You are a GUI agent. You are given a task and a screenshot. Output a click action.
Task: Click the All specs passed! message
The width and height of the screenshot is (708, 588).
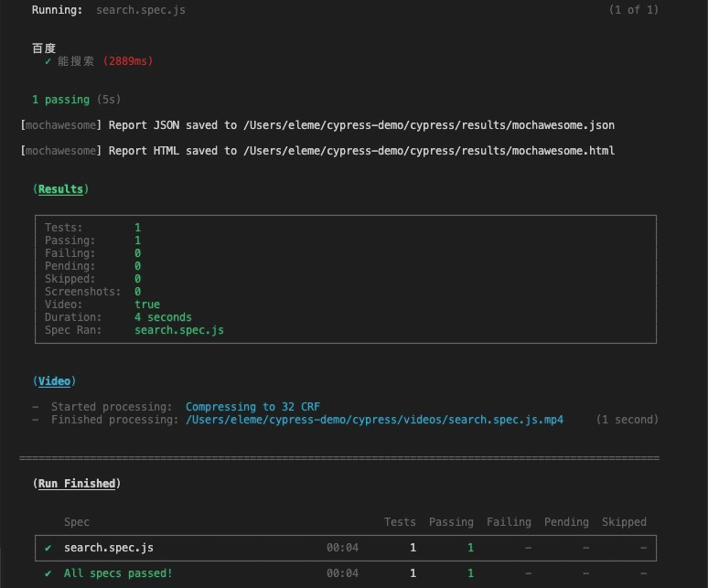point(118,573)
